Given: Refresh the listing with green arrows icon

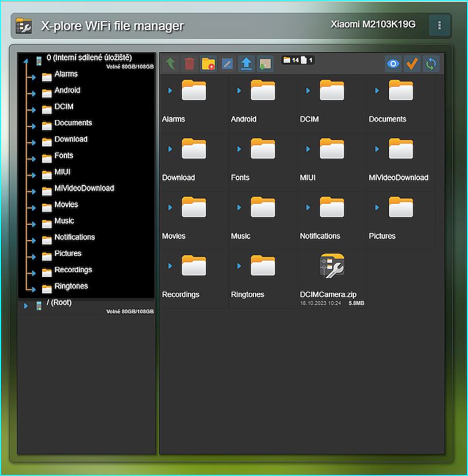Looking at the screenshot, I should pyautogui.click(x=431, y=64).
